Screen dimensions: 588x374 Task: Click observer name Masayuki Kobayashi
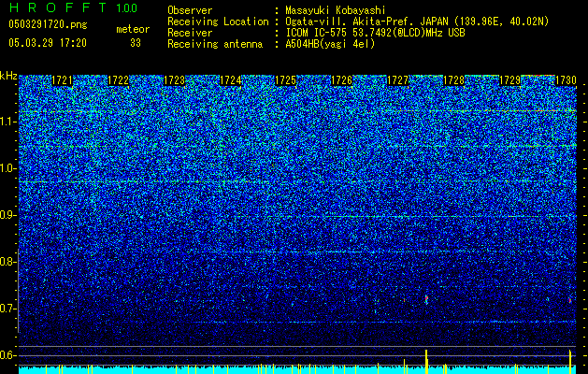click(336, 10)
